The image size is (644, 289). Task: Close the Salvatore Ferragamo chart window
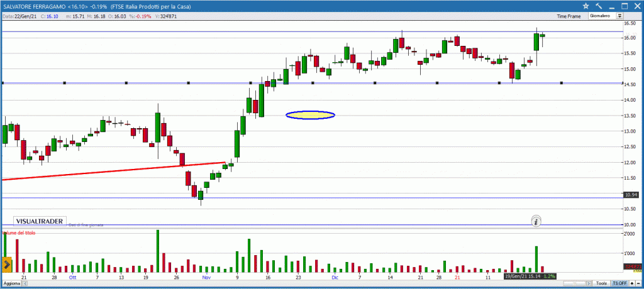pos(637,6)
